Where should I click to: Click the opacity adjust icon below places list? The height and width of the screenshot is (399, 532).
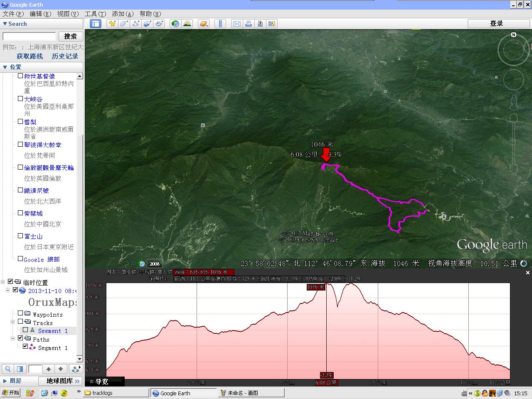click(20, 369)
